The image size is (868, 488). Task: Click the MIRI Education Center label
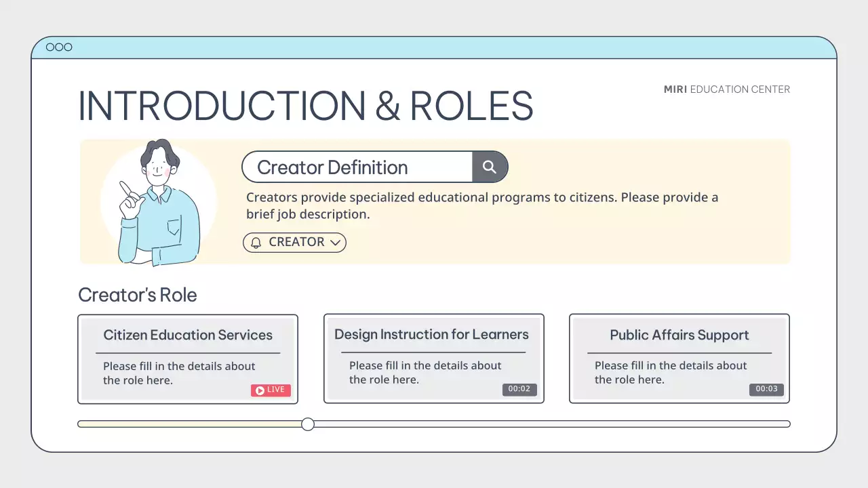[x=726, y=89]
